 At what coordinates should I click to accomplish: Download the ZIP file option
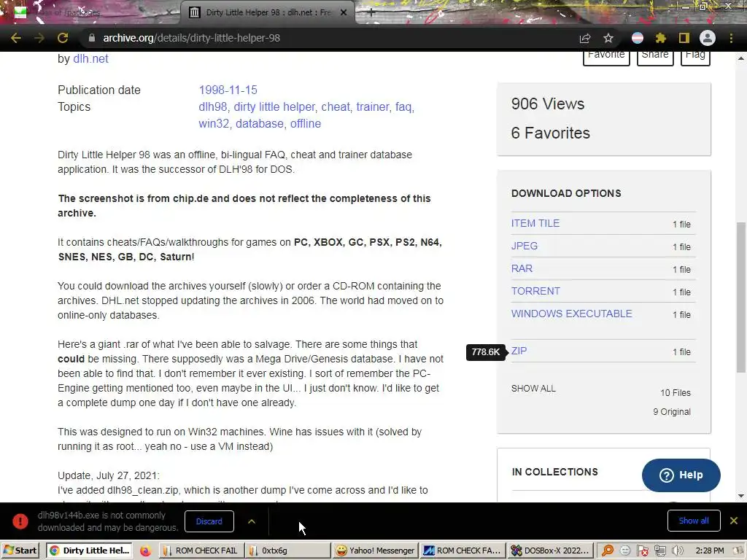point(519,351)
